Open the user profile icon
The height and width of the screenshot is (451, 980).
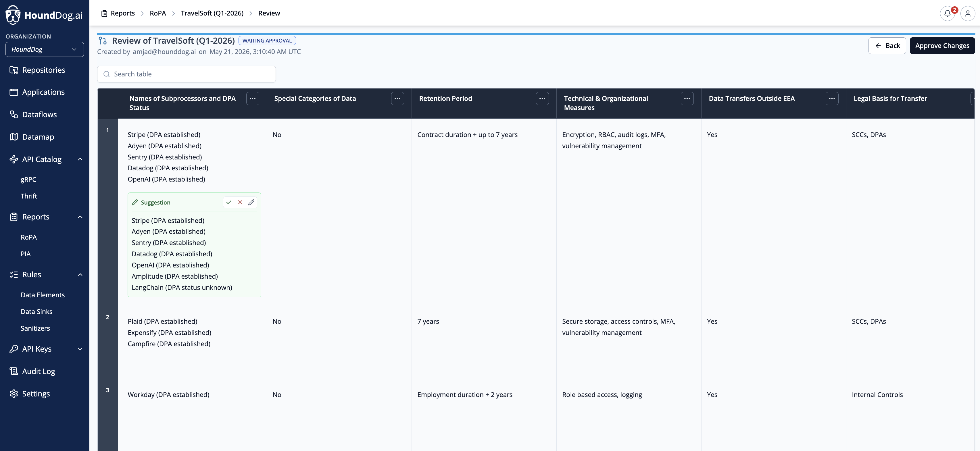tap(968, 13)
